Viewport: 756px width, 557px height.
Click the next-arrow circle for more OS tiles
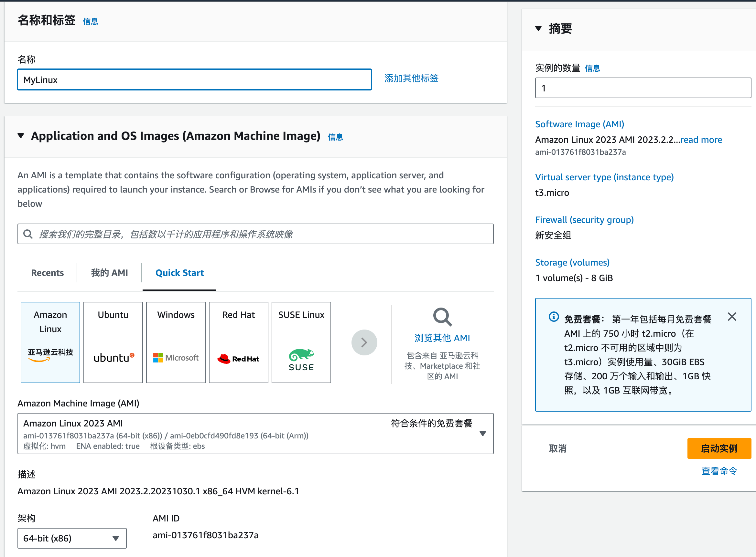point(364,342)
